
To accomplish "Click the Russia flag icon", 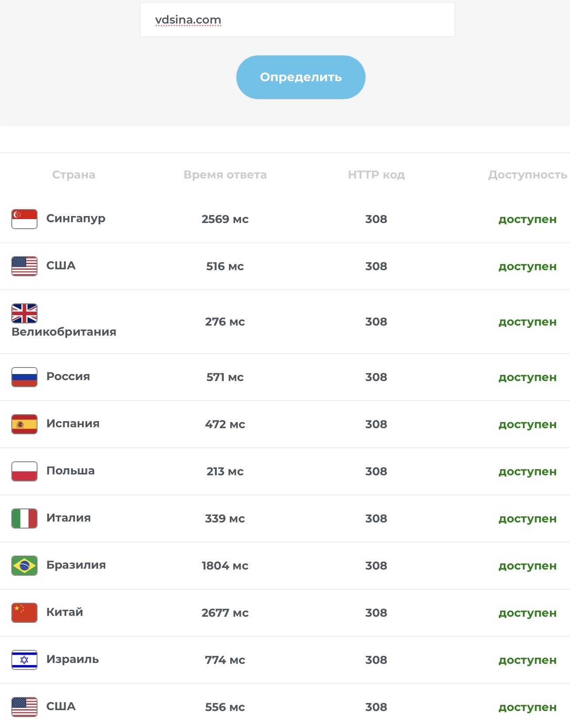I will click(x=24, y=377).
